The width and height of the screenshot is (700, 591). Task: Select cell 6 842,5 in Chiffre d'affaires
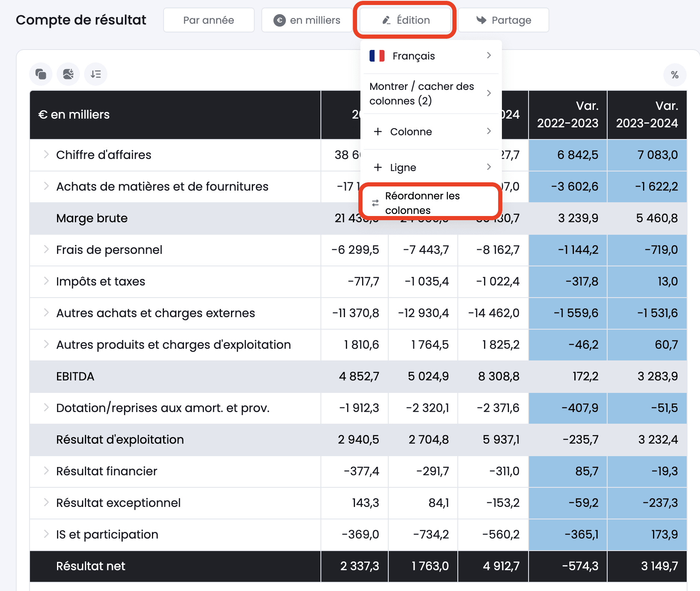click(x=568, y=155)
